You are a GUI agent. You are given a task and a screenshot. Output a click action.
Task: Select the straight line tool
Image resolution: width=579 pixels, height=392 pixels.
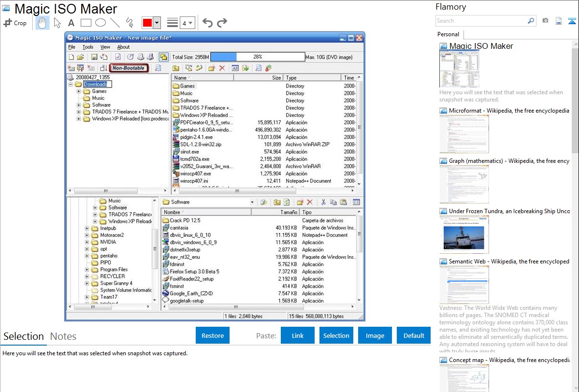click(x=115, y=23)
